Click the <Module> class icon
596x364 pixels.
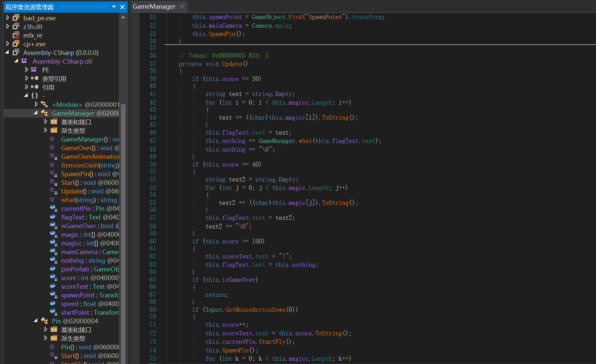coord(44,104)
